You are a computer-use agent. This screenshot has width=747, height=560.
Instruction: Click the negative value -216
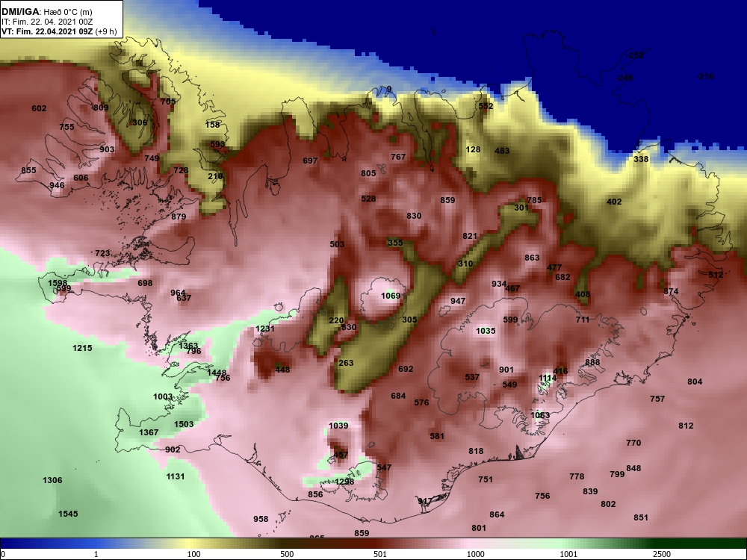coord(705,76)
